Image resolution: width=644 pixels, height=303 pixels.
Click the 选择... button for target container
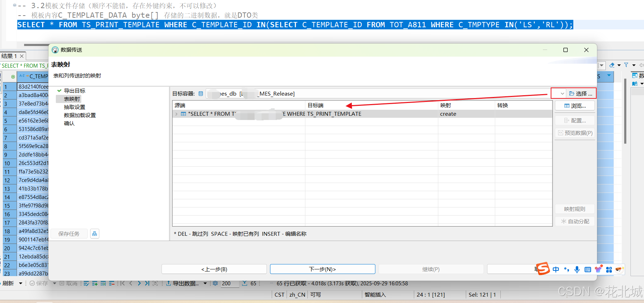click(581, 93)
